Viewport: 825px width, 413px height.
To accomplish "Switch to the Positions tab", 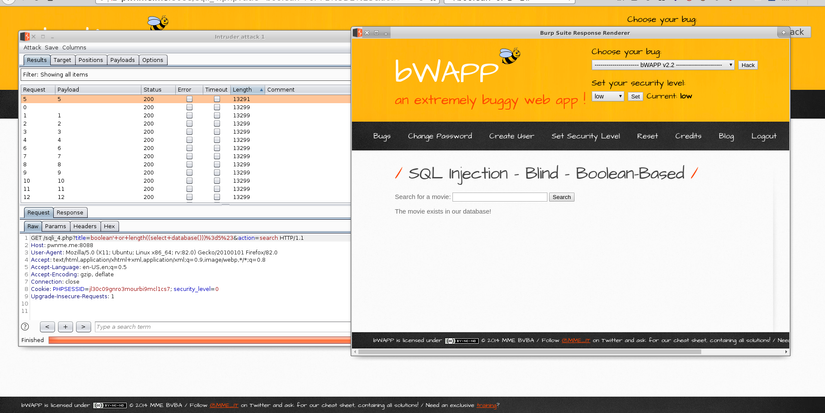I will [x=90, y=60].
